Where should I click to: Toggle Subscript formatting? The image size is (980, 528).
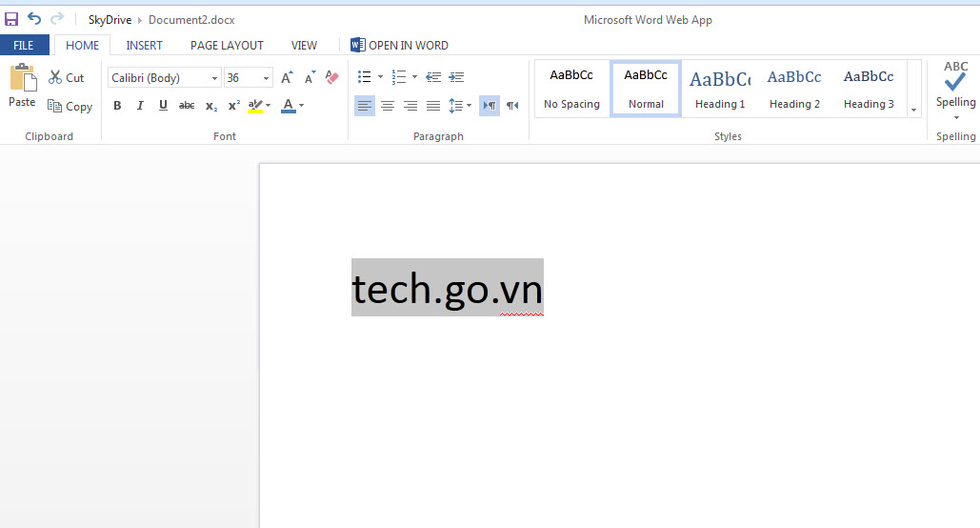pyautogui.click(x=211, y=106)
